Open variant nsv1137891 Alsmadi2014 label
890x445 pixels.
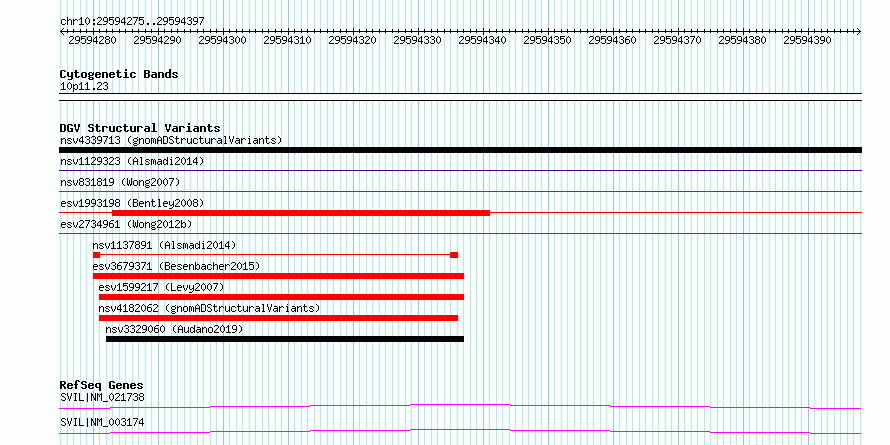164,245
